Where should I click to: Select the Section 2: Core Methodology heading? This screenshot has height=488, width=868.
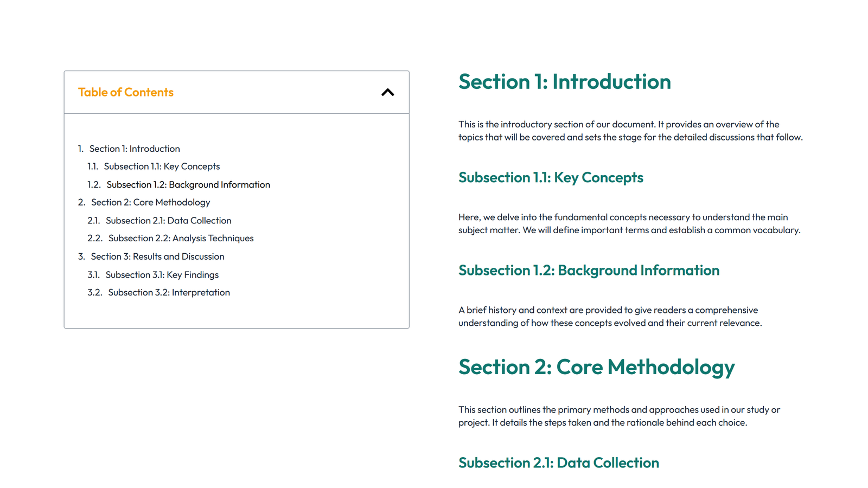[597, 367]
